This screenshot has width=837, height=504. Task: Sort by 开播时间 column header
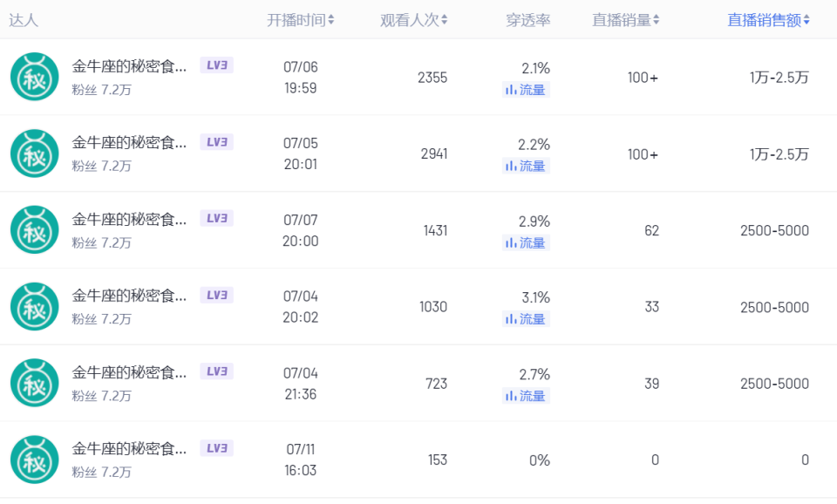coord(301,20)
